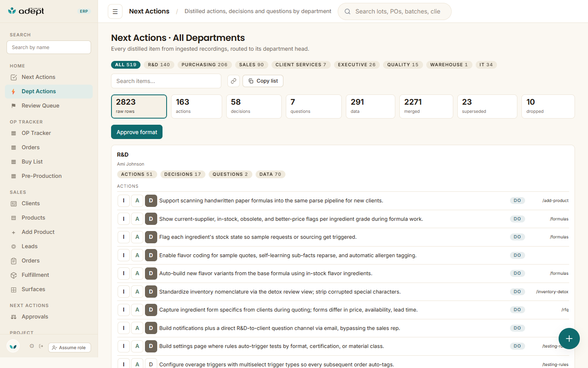Viewport: 588px width, 368px height.
Task: Click the Copy list button
Action: 263,81
